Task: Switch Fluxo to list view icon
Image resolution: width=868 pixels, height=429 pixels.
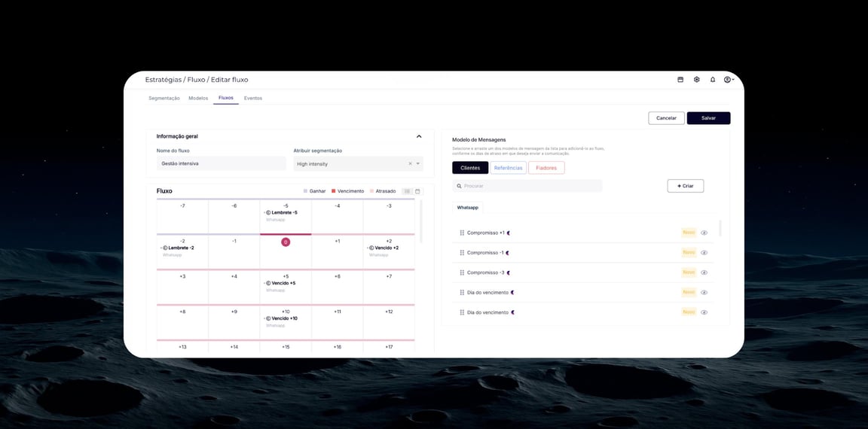Action: [x=408, y=191]
